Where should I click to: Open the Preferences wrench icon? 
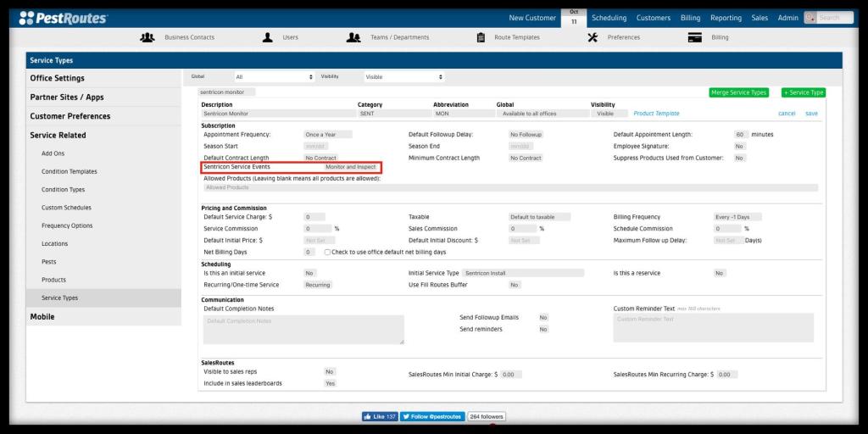tap(593, 37)
